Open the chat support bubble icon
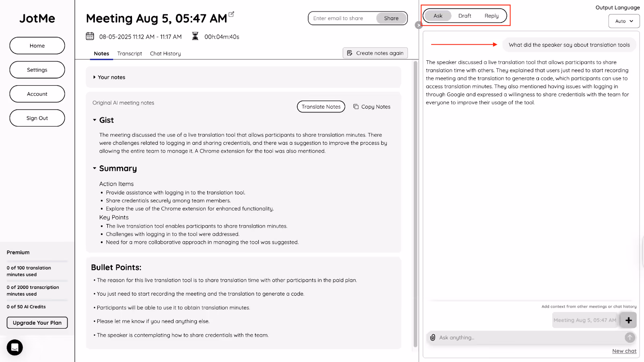This screenshot has height=362, width=644. click(14, 348)
